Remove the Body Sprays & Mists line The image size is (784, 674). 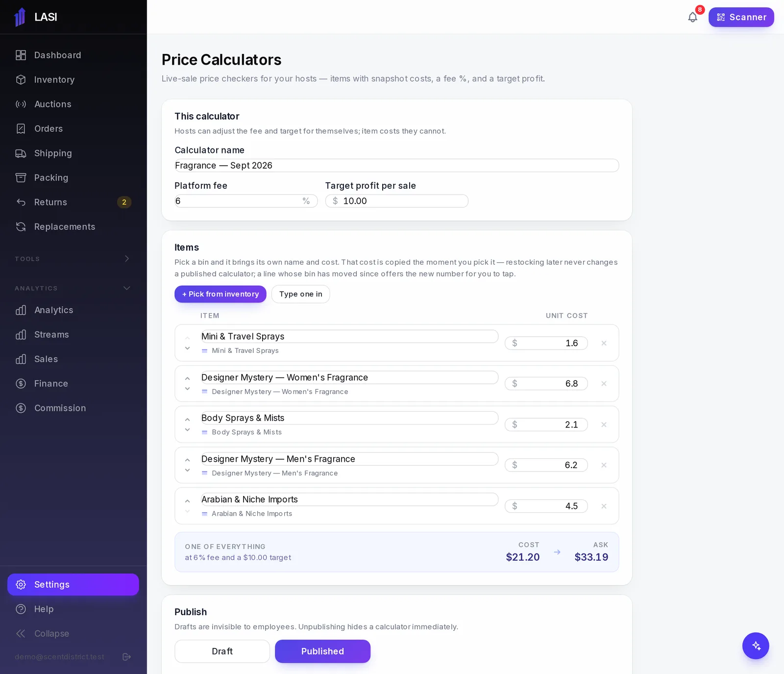pyautogui.click(x=604, y=424)
